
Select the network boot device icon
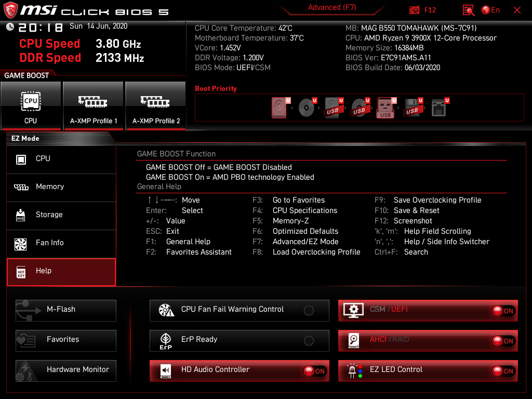(440, 108)
